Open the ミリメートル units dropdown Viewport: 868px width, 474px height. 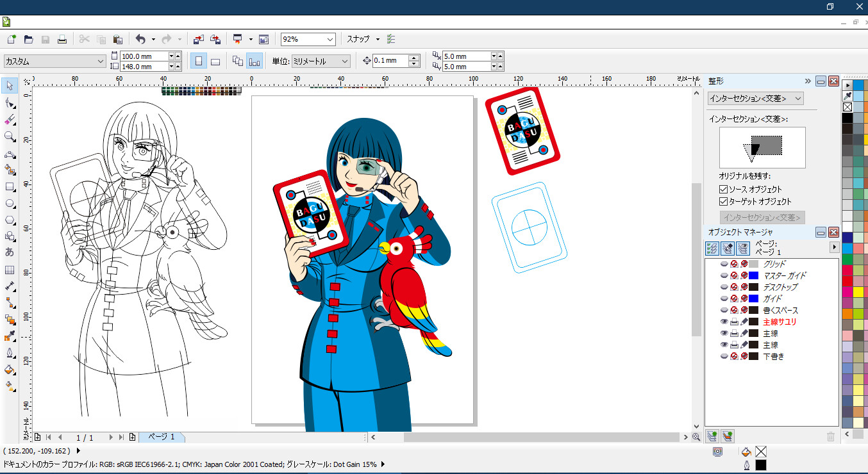coord(346,61)
